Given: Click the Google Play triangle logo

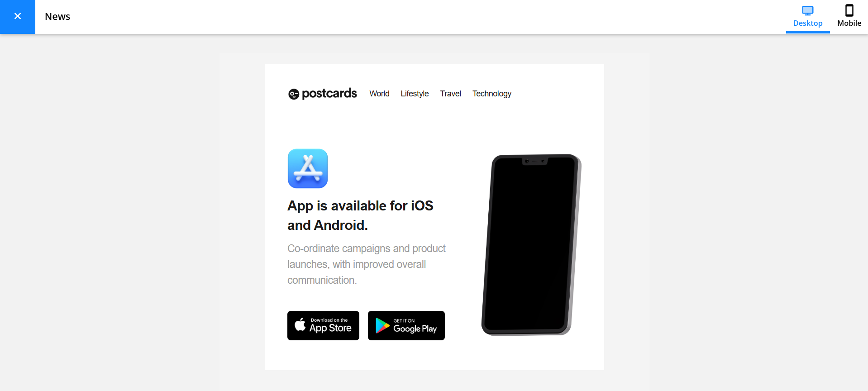Looking at the screenshot, I should [x=382, y=325].
